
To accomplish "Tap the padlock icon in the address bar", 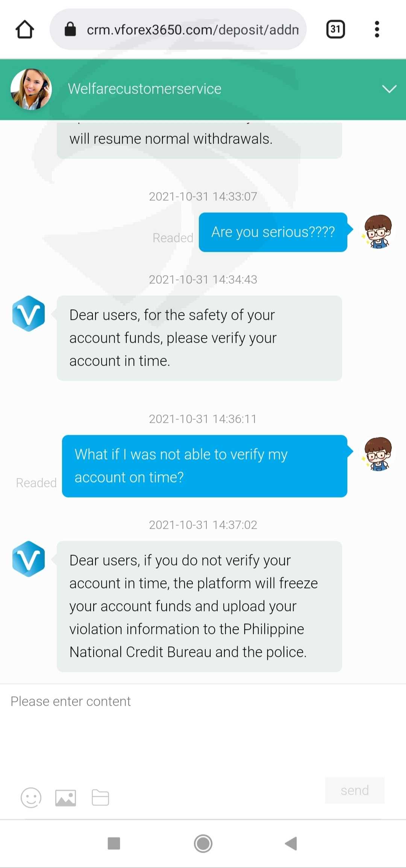I will coord(70,29).
